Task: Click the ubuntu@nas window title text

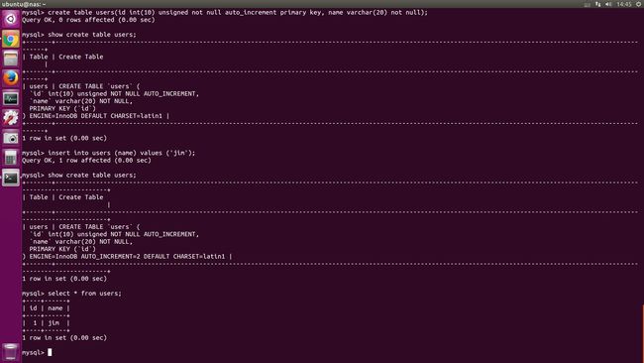Action: tap(24, 4)
